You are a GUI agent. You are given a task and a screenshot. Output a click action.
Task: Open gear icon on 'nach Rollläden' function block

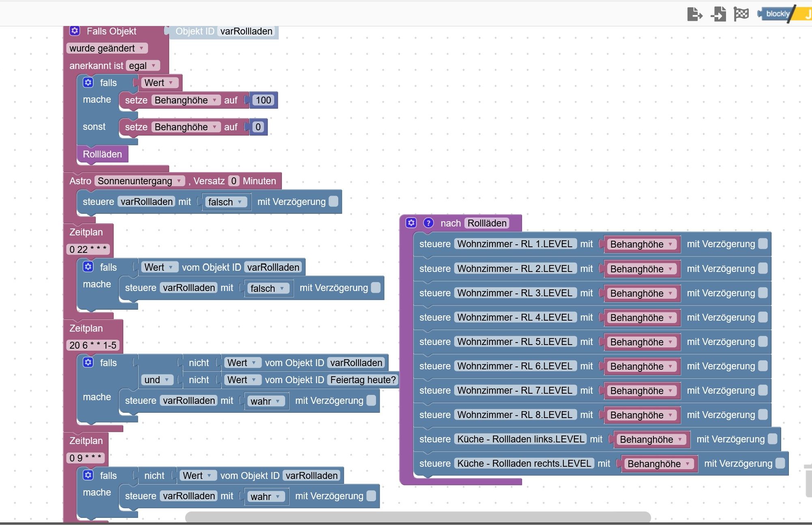coord(411,223)
